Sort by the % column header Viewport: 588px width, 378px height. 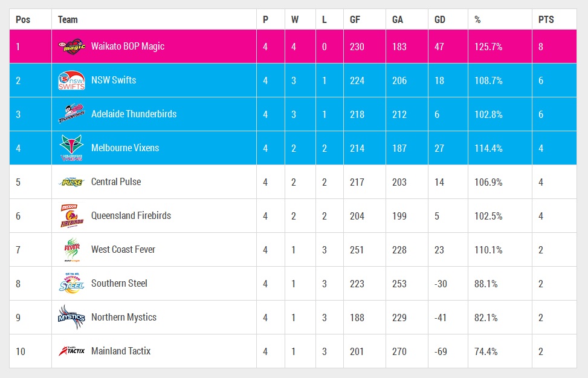point(477,19)
